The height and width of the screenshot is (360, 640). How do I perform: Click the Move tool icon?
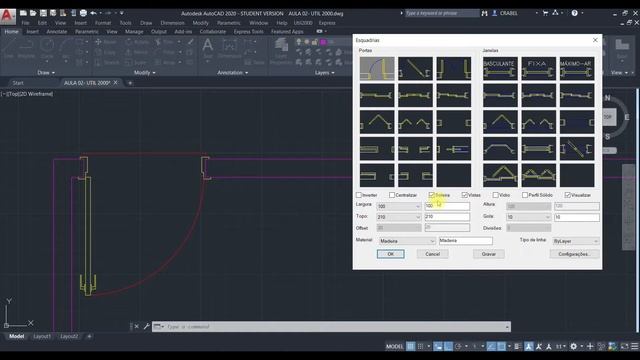click(98, 42)
